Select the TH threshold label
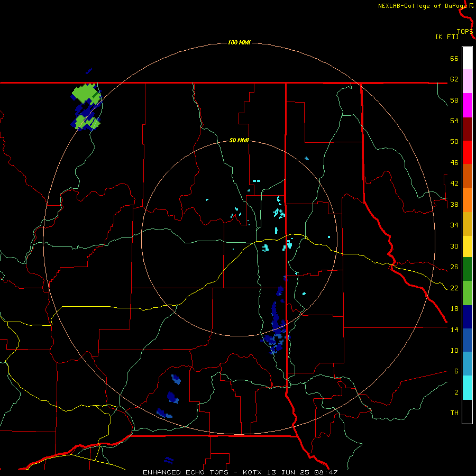This screenshot has height=476, width=476. click(454, 413)
